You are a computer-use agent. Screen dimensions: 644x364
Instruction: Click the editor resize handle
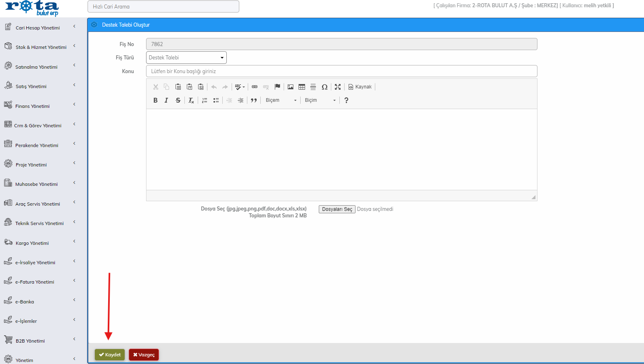533,197
